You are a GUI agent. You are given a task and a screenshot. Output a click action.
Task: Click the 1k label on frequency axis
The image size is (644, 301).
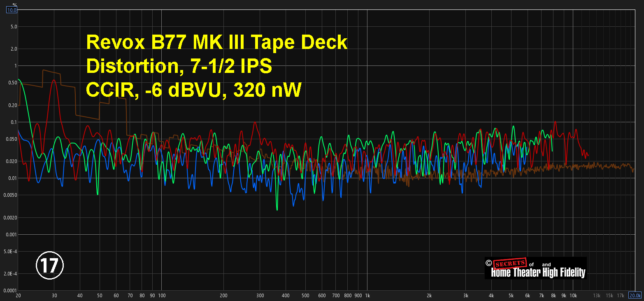[x=367, y=295]
